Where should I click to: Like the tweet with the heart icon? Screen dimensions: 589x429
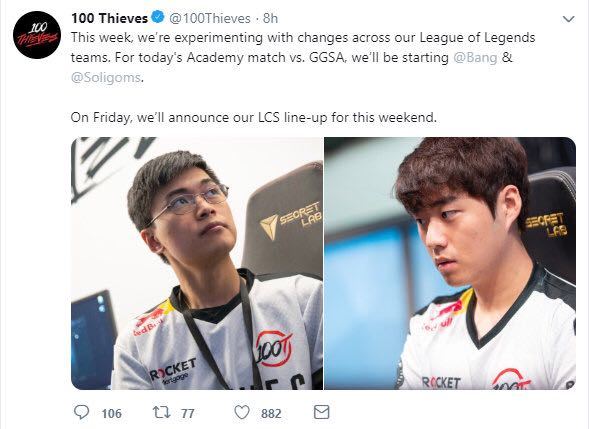(242, 412)
